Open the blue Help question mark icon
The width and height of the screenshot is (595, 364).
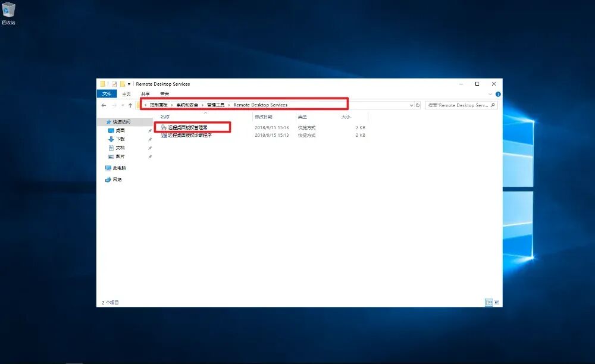[498, 94]
